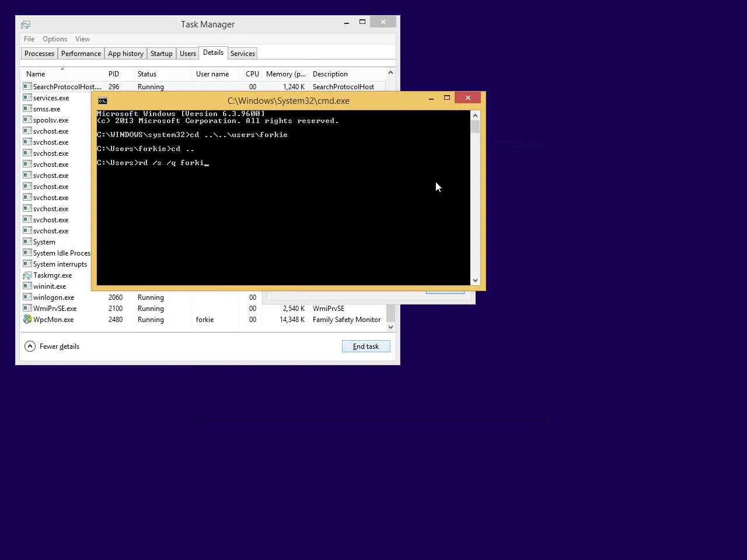This screenshot has width=747, height=560.
Task: Click PID 2480 for WpcMon.exe
Action: [116, 320]
